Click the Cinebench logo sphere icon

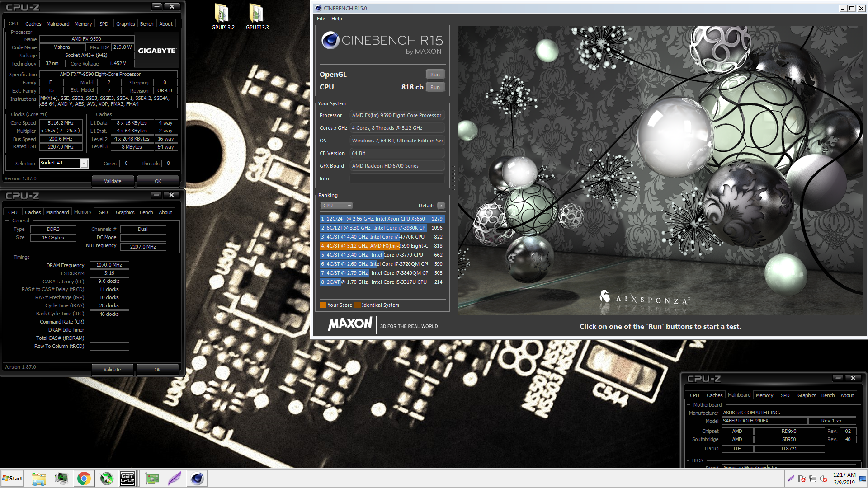coord(330,40)
